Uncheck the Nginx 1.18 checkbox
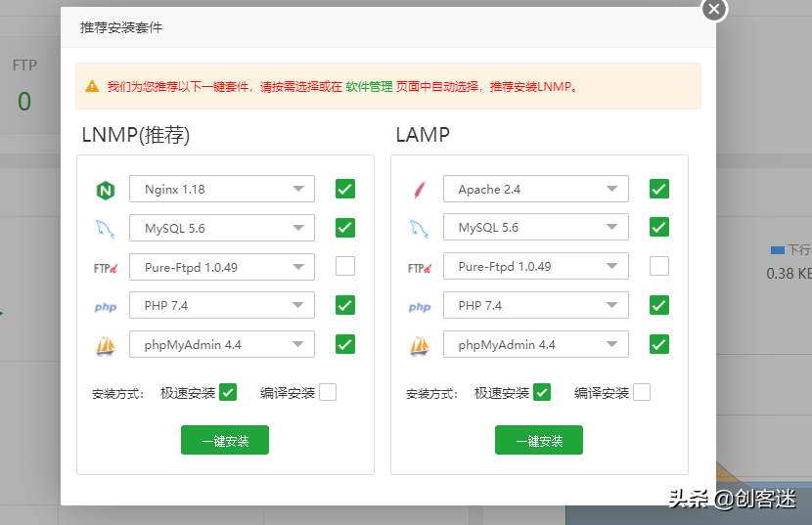 coord(344,189)
